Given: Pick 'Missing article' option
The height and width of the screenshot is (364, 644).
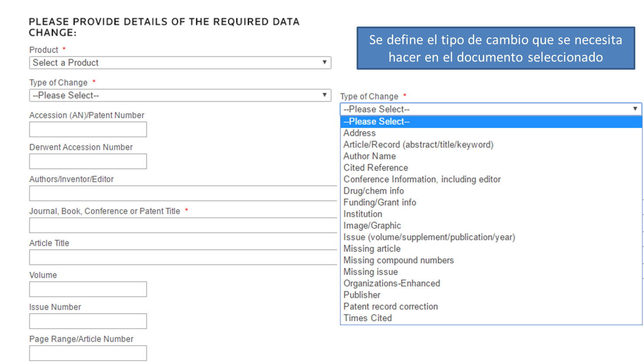Looking at the screenshot, I should pyautogui.click(x=491, y=249).
